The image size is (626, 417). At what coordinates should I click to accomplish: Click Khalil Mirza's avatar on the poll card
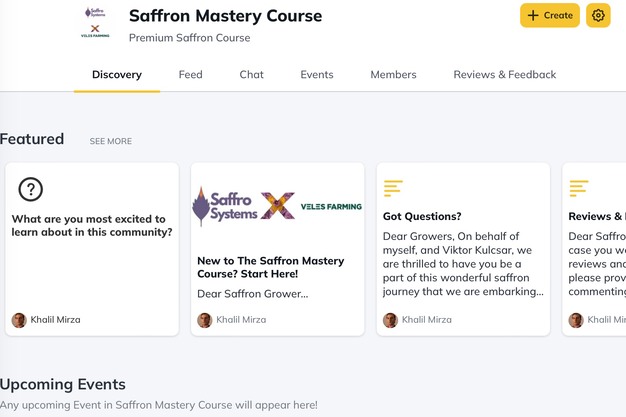[x=19, y=320]
